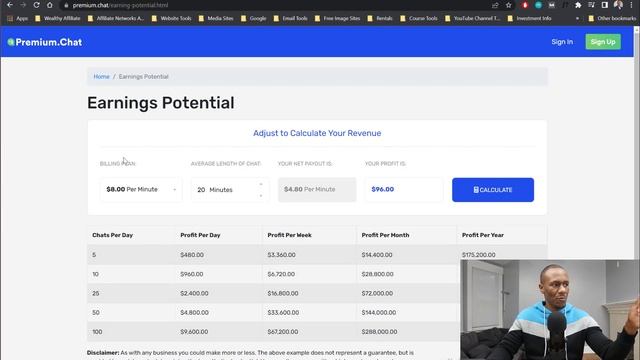Screen dimensions: 640x360
Task: Click the $288,000.00 monthly profit cell
Action: point(379,332)
